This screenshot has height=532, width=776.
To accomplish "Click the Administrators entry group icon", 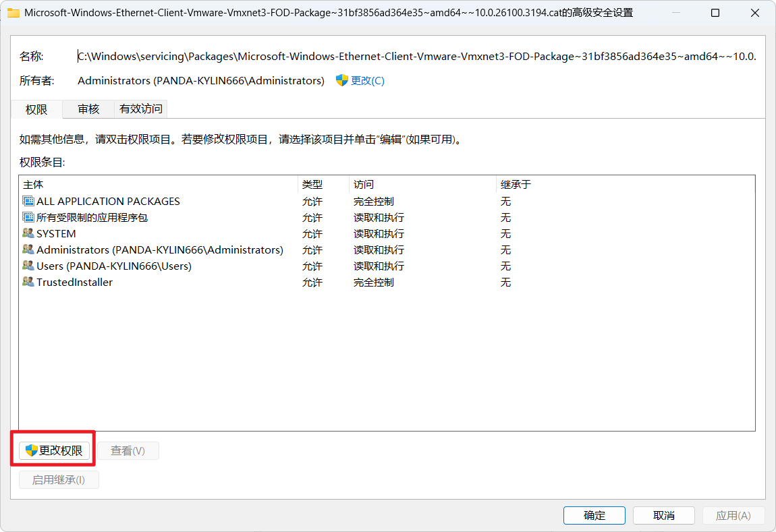I will point(28,249).
